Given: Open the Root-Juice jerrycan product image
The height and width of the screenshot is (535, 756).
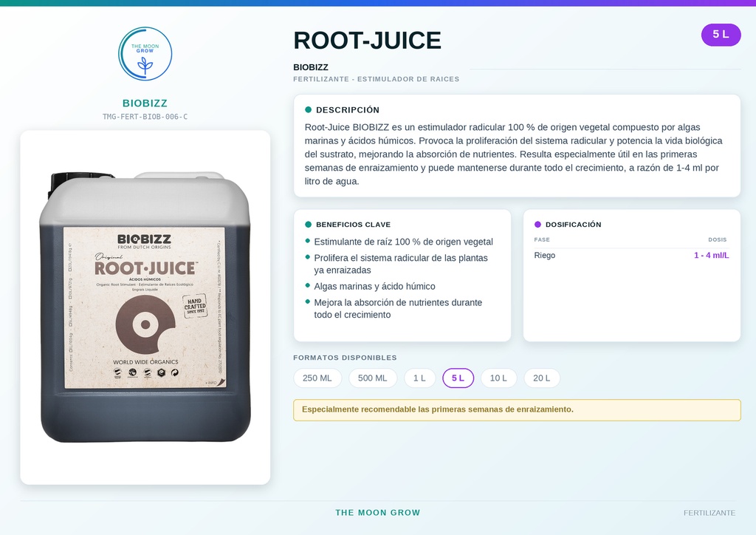Looking at the screenshot, I should click(145, 307).
